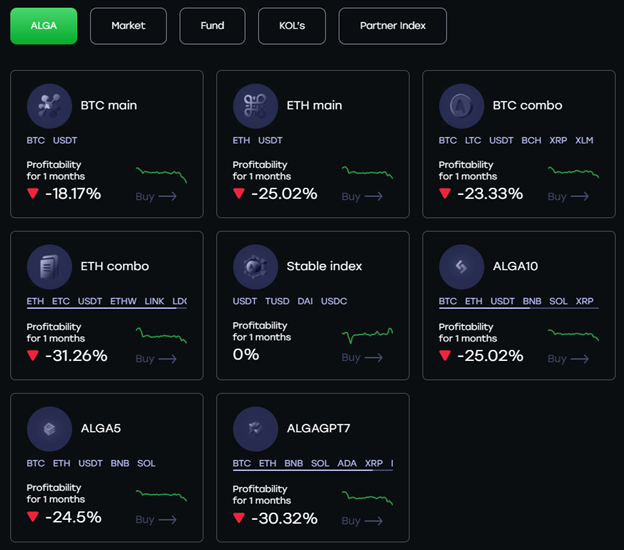Click the ALGA5 card title

coord(101,429)
